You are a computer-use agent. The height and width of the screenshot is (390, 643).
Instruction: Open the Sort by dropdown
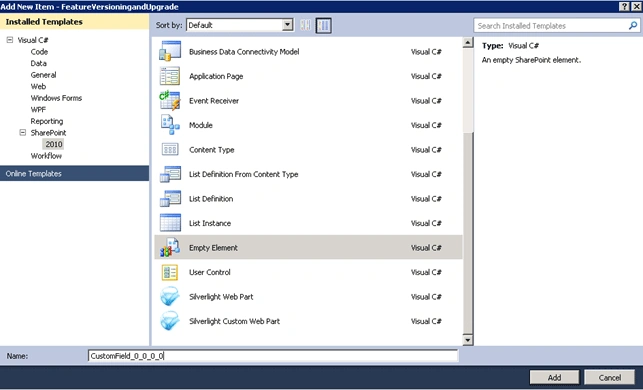coord(287,25)
